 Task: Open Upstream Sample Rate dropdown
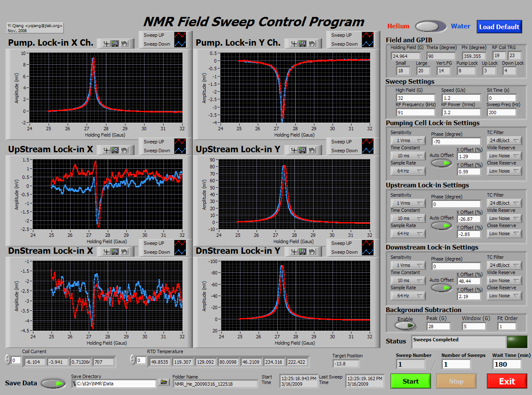pos(408,233)
